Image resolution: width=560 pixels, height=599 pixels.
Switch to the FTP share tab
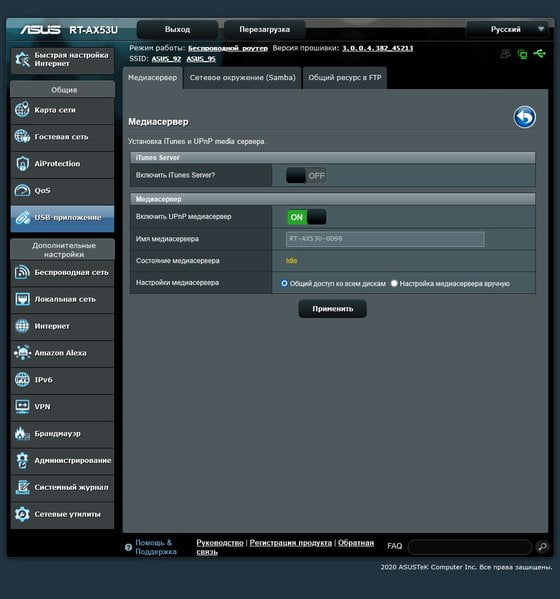click(x=345, y=78)
